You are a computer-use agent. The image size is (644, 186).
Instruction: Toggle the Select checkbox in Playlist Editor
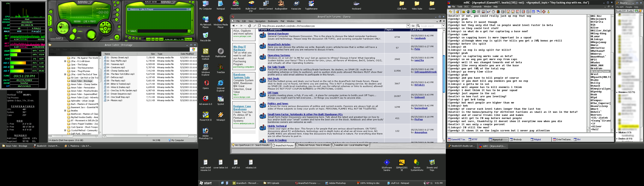(x=129, y=31)
